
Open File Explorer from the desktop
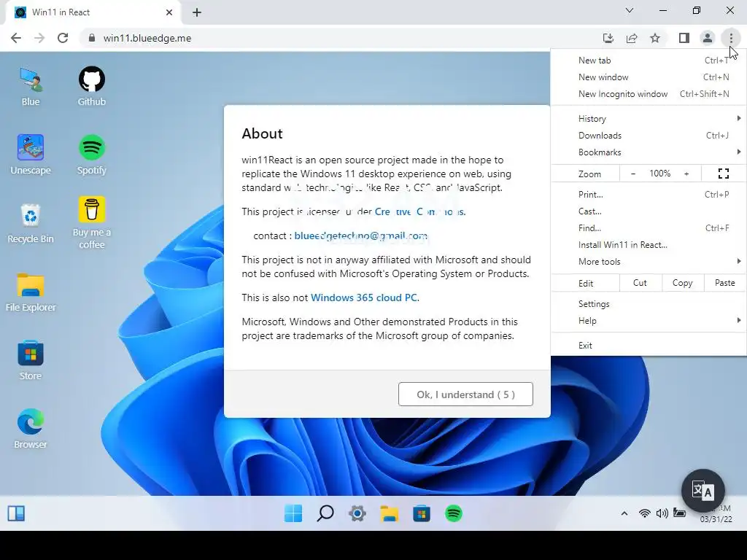31,292
